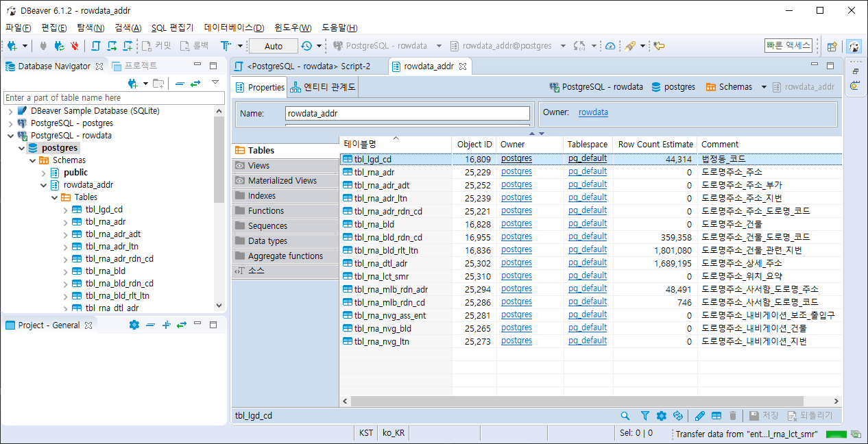Expand the public schema node
The width and height of the screenshot is (868, 444).
point(44,173)
